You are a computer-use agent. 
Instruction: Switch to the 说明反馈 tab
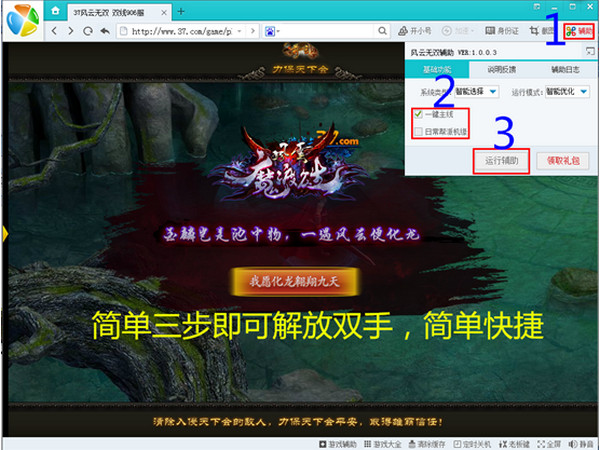501,70
